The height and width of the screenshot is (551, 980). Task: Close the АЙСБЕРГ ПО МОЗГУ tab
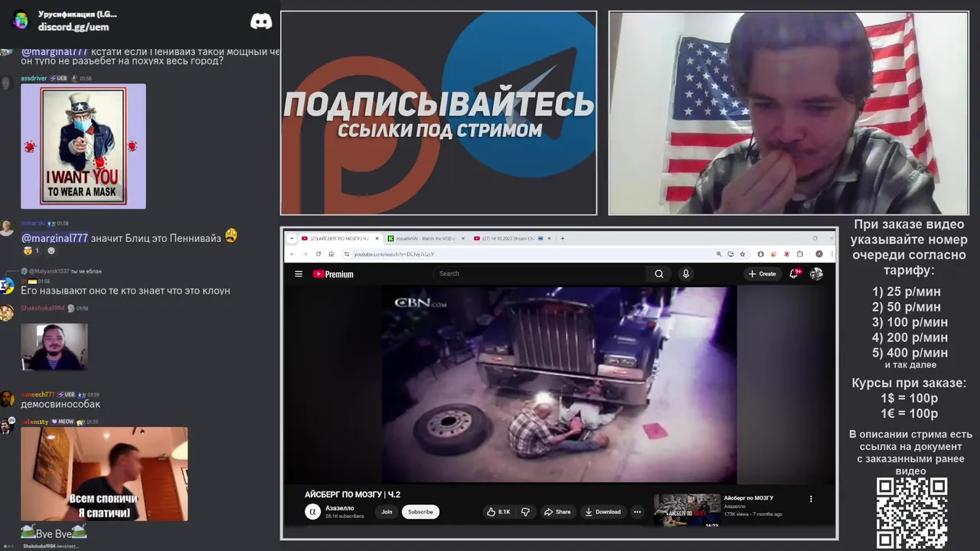tap(376, 238)
